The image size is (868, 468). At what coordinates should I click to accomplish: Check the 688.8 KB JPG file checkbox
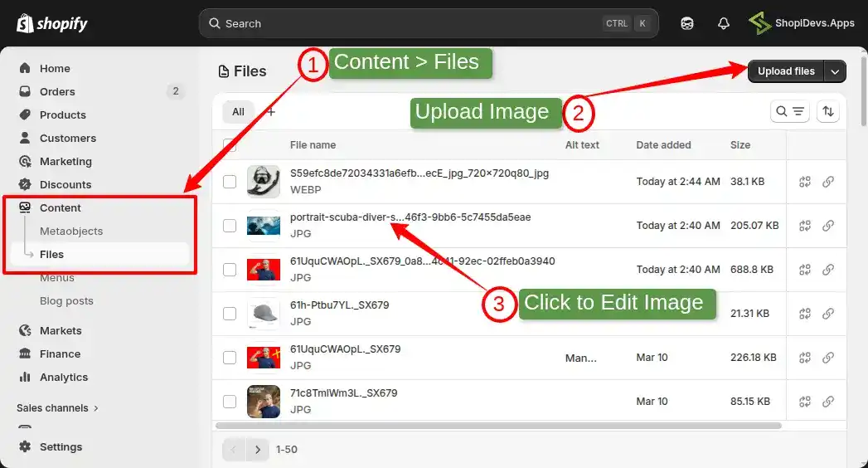tap(230, 270)
